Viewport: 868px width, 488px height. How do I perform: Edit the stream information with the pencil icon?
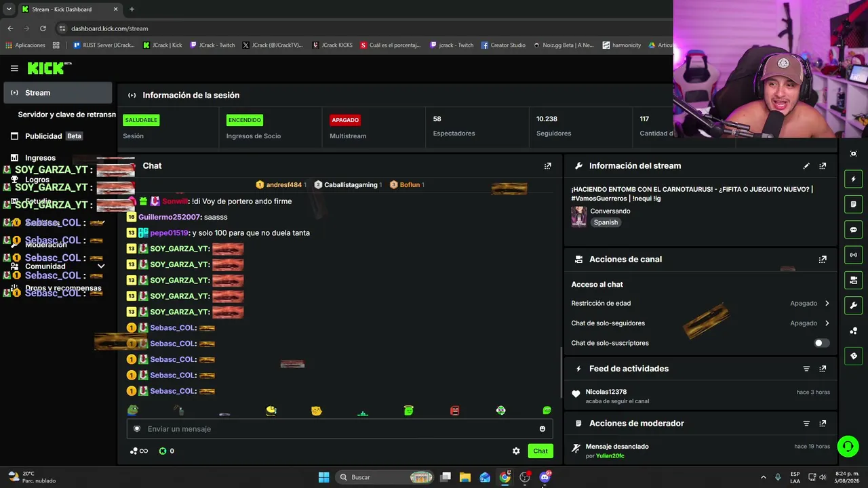(806, 166)
